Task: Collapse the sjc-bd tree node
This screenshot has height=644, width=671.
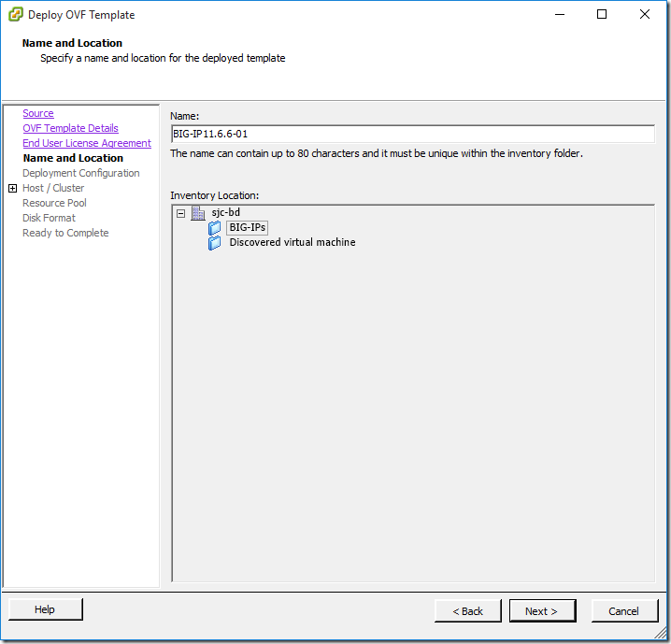Action: click(181, 213)
